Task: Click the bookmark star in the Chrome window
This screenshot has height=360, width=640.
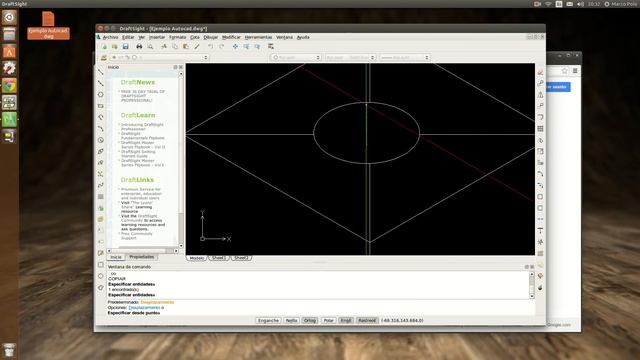Action: pyautogui.click(x=564, y=71)
